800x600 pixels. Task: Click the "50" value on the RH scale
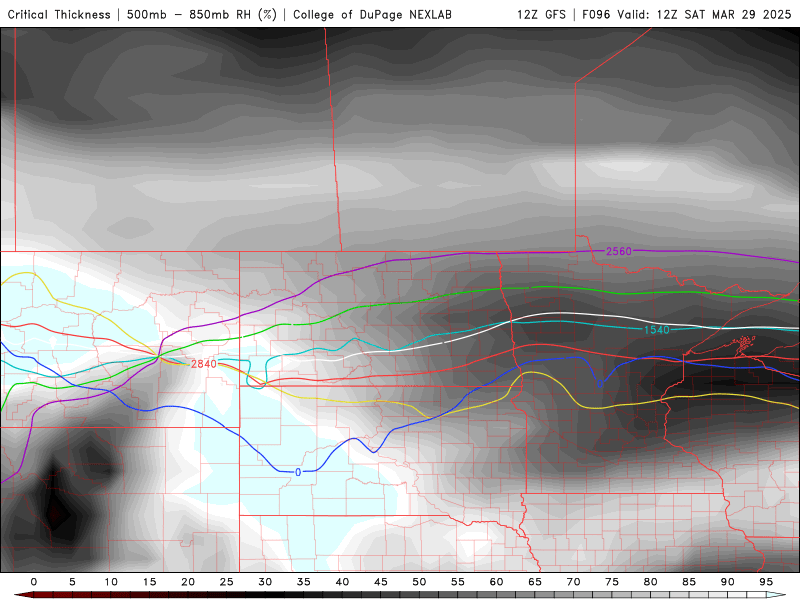(x=419, y=582)
